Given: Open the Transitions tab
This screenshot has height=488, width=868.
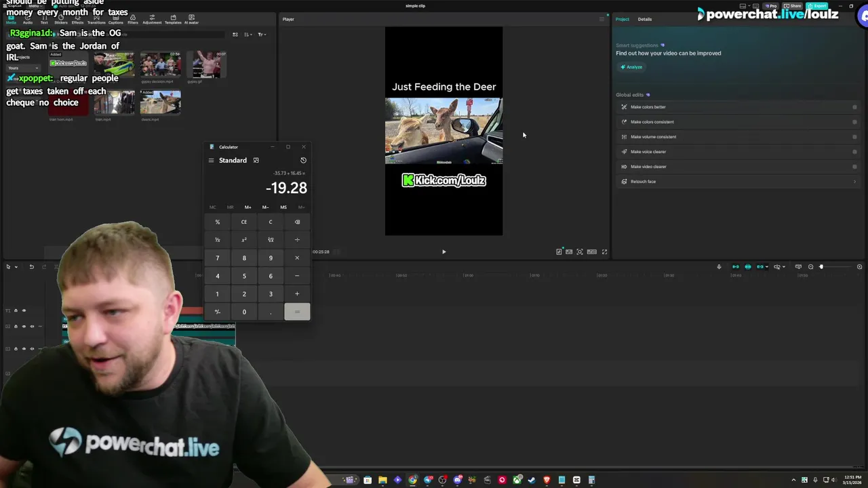Looking at the screenshot, I should coord(96,20).
